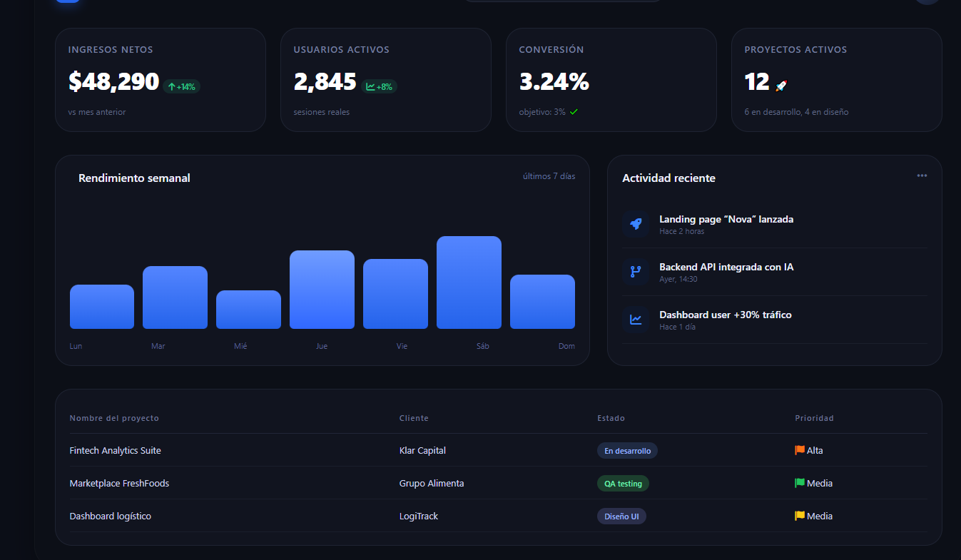Viewport: 961px width, 560px height.
Task: Select the Mar bar in weekly chart
Action: pyautogui.click(x=175, y=297)
